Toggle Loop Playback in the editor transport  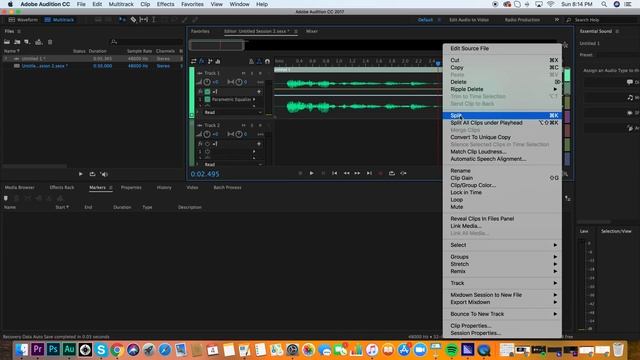pos(392,173)
